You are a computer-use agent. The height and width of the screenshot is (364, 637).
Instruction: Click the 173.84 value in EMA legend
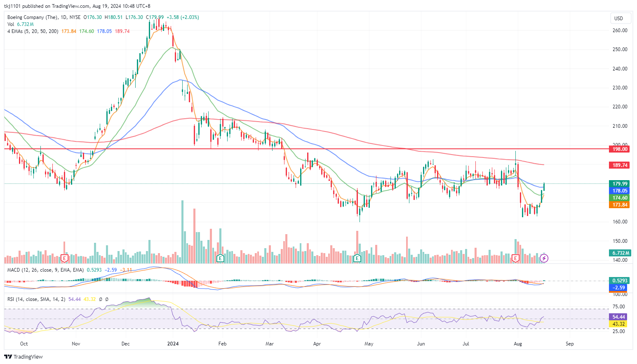tap(69, 31)
